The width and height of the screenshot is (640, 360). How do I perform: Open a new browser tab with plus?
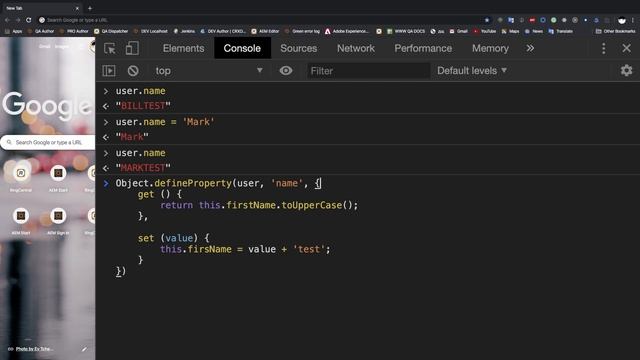(90, 8)
